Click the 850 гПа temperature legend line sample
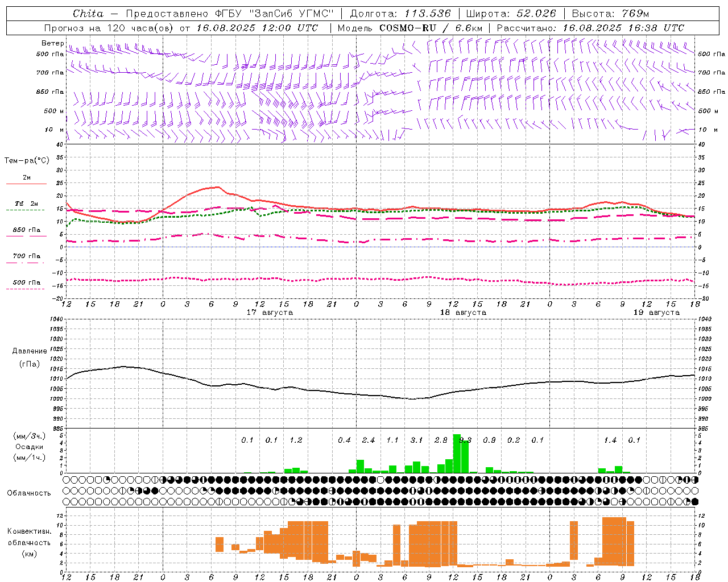Viewport: 728px width, 582px height. coord(26,236)
